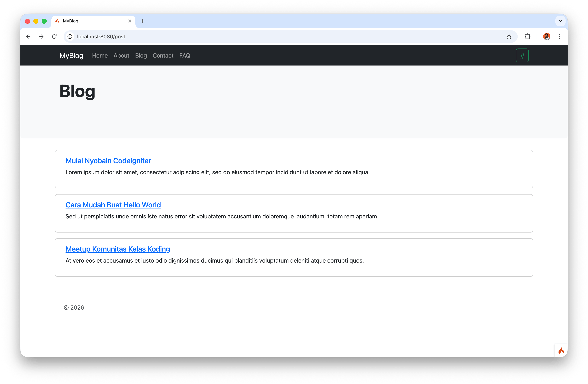588x384 pixels.
Task: Close the MyBlog tab
Action: click(x=129, y=21)
